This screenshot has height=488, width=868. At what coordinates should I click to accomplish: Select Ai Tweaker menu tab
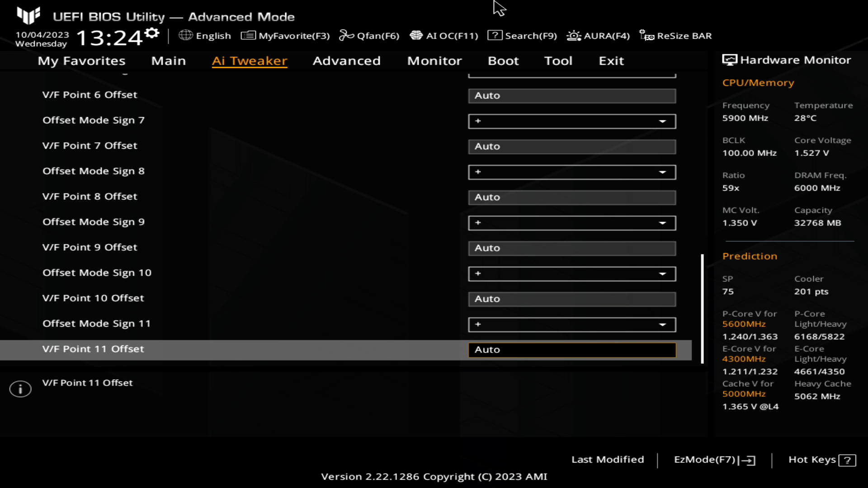pyautogui.click(x=249, y=60)
